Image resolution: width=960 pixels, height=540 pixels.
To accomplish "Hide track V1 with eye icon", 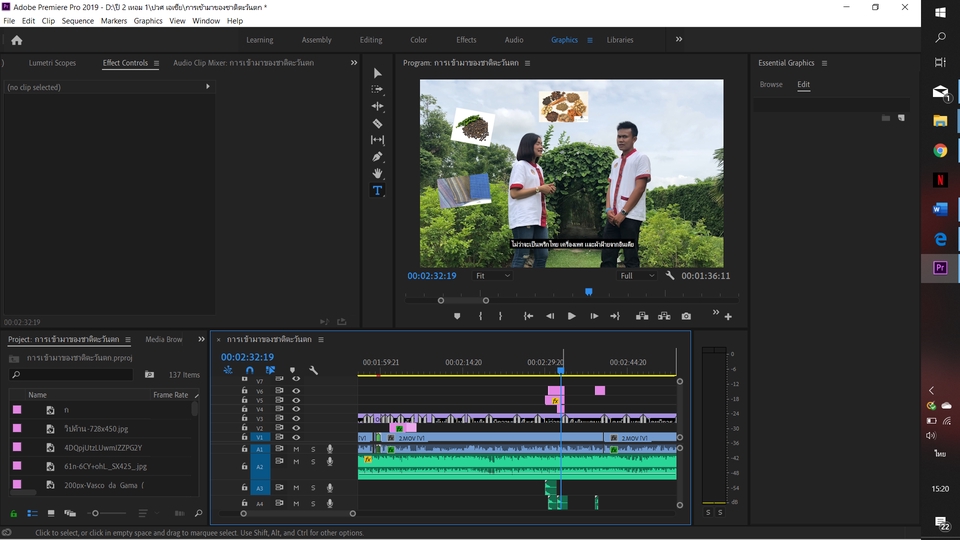I will click(296, 437).
